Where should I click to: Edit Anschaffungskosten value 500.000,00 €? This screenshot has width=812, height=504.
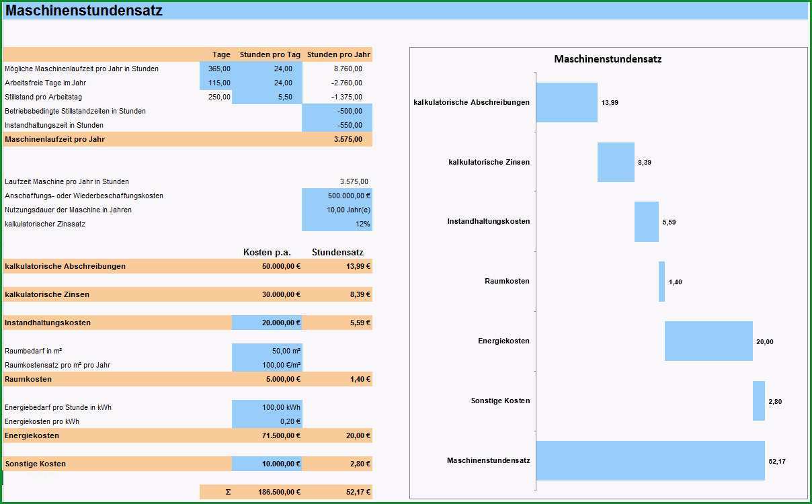pyautogui.click(x=337, y=196)
